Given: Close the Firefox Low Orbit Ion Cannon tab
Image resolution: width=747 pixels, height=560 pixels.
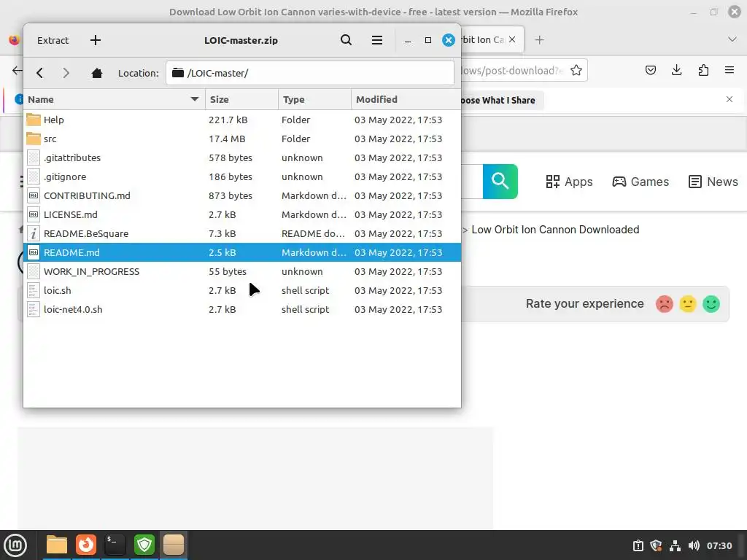Looking at the screenshot, I should [x=512, y=39].
